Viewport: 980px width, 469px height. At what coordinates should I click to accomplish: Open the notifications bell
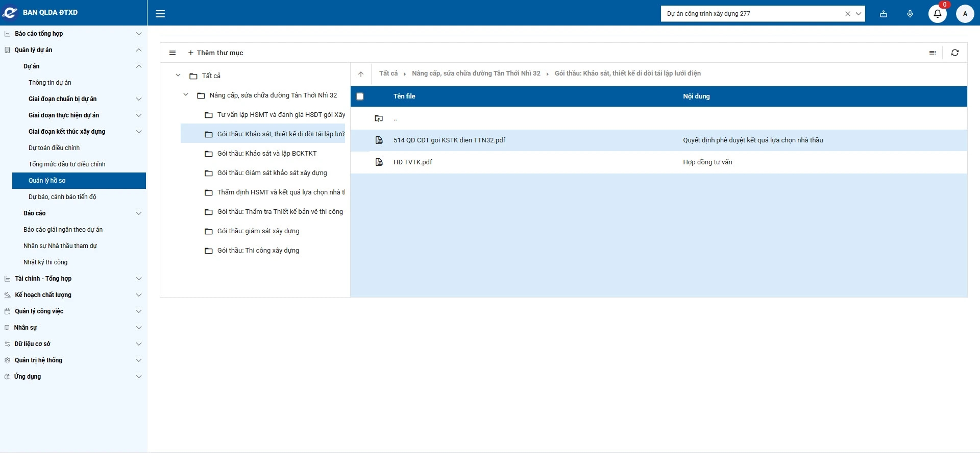(937, 14)
